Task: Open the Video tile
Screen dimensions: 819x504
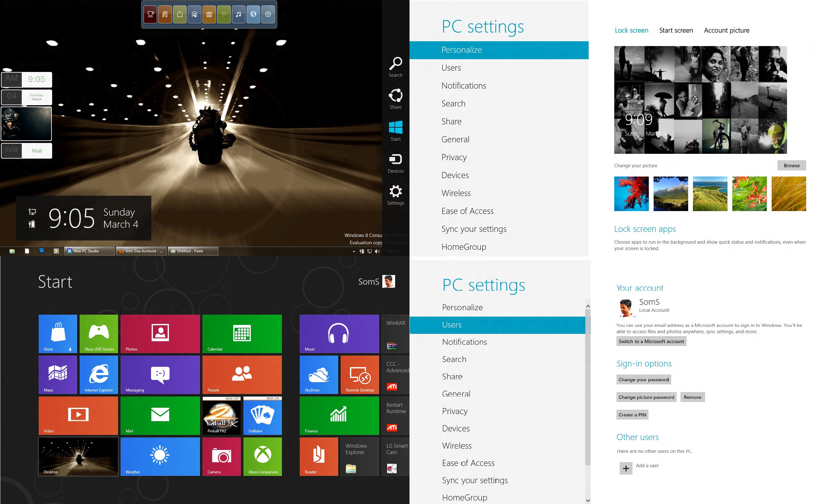Action: click(x=78, y=416)
